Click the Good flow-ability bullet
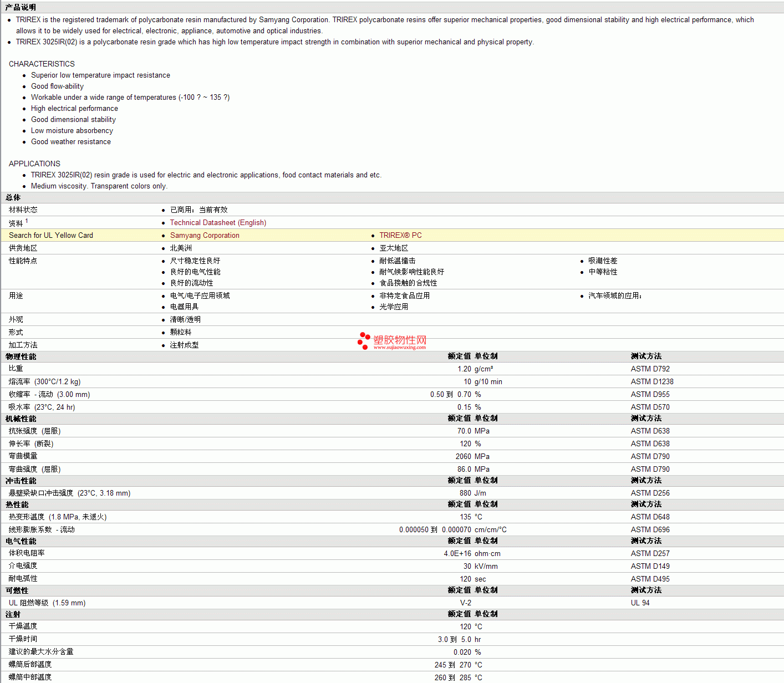 tap(57, 86)
